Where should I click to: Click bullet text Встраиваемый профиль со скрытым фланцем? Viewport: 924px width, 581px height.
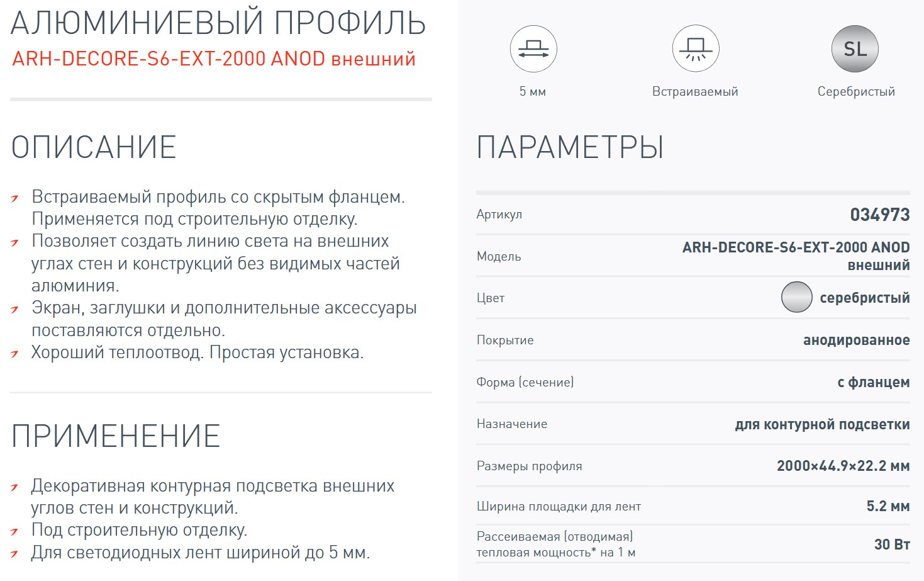point(218,197)
